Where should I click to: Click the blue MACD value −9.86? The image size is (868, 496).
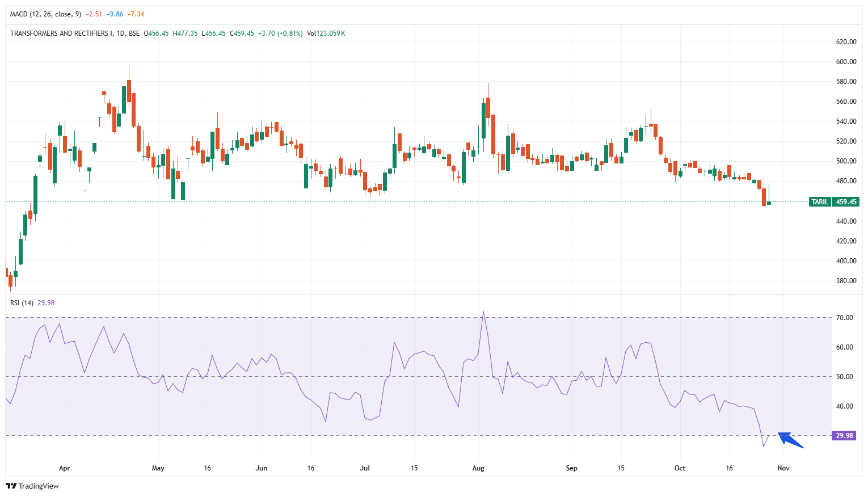tap(115, 14)
